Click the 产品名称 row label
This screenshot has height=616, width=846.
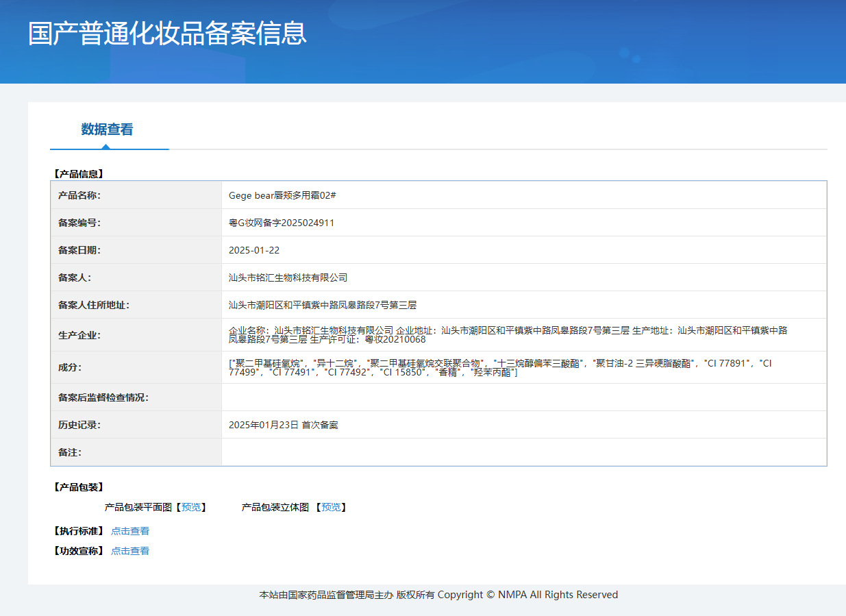[79, 195]
